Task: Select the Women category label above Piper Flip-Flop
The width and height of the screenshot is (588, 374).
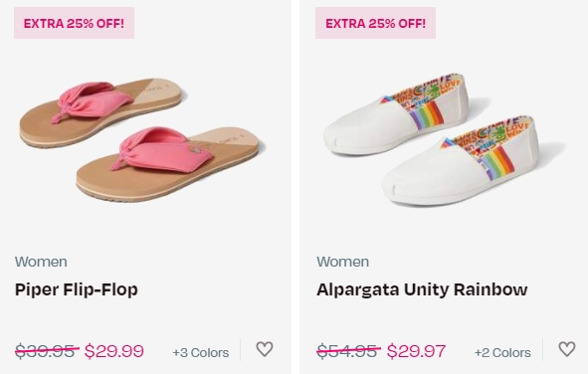Action: pyautogui.click(x=41, y=262)
